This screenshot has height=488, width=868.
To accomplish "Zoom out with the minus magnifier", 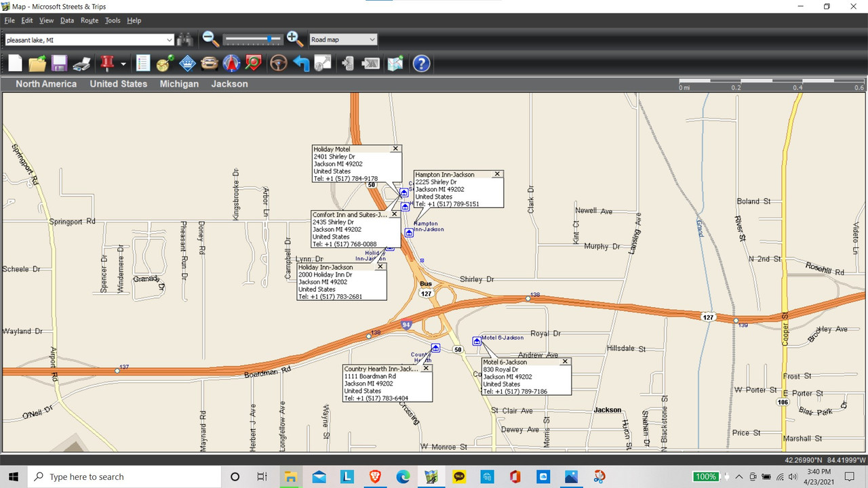I will (211, 39).
